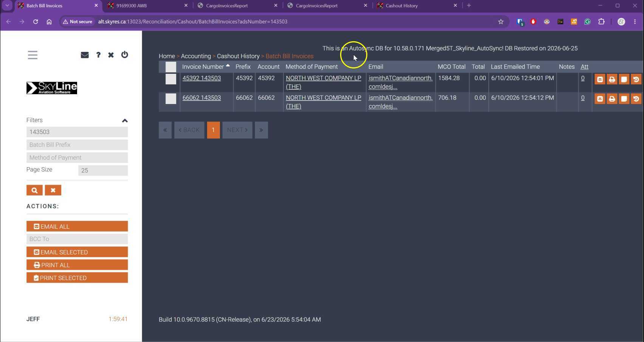644x342 pixels.
Task: Click the EMAIL SELECTED button
Action: point(77,252)
